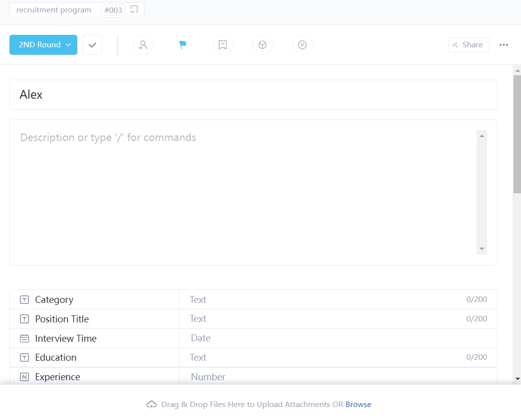The image size is (521, 420).
Task: Assign a user with the assignee icon
Action: 143,45
